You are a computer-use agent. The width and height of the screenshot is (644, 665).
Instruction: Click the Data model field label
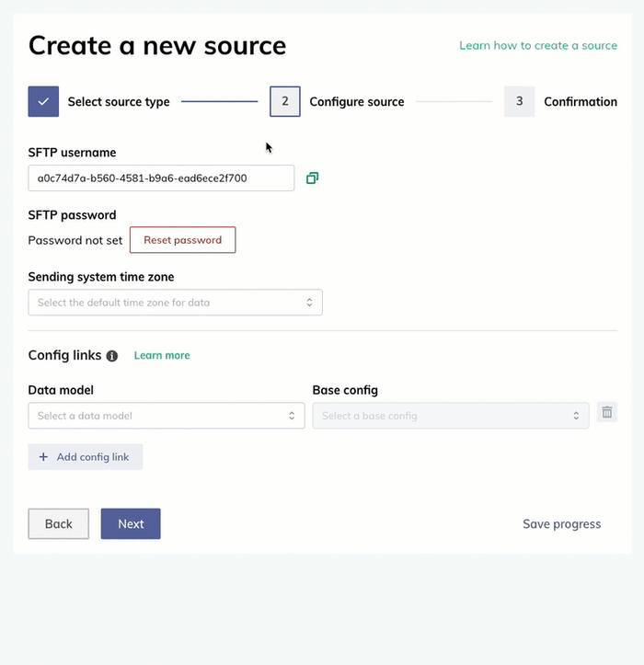(61, 390)
